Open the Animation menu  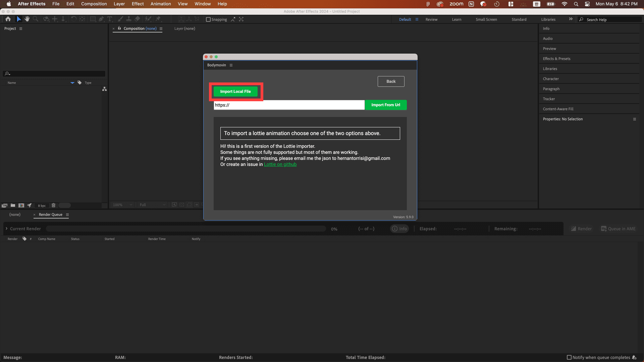coord(161,4)
